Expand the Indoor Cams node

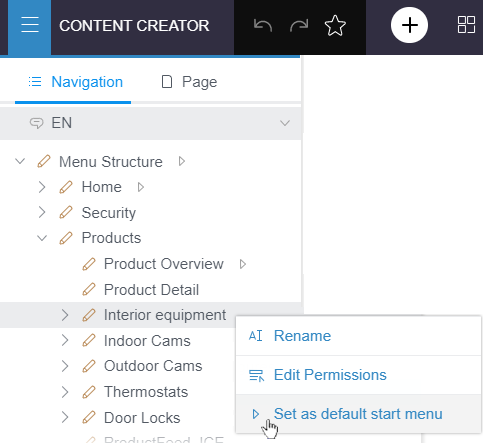click(65, 340)
